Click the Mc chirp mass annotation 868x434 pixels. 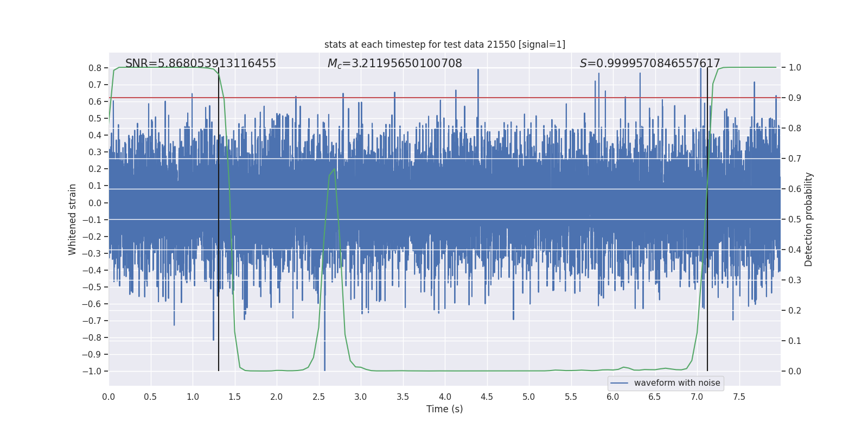395,63
